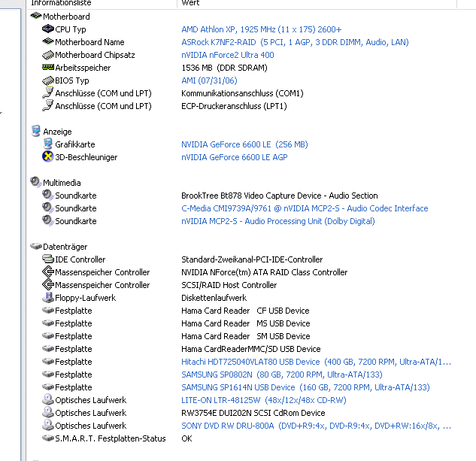This screenshot has height=461, width=476.
Task: Click speaker icon of MCP2-S Audio Processing row
Action: [48, 220]
